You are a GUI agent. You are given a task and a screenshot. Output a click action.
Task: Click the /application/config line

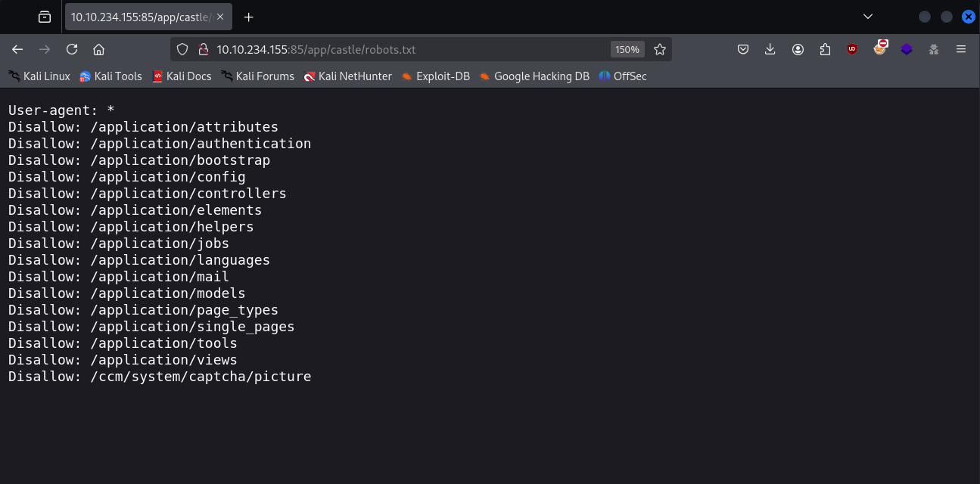pyautogui.click(x=127, y=177)
